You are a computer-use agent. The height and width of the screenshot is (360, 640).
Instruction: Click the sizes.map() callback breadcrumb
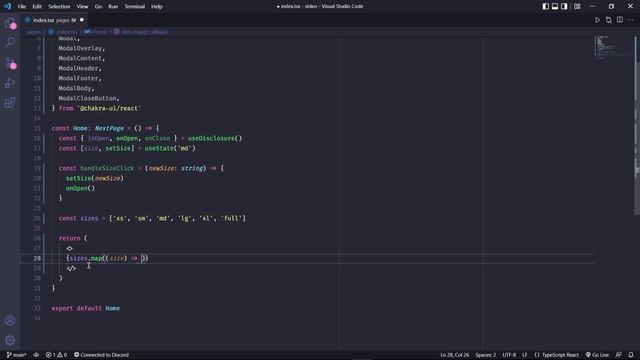(141, 31)
